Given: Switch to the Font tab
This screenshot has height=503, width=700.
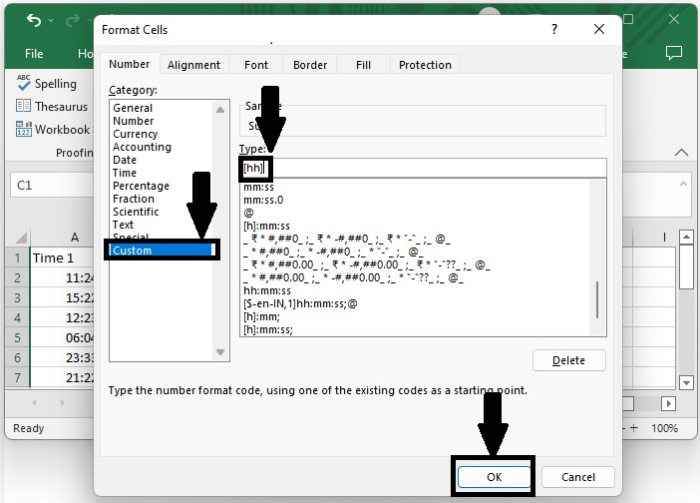Looking at the screenshot, I should [256, 65].
